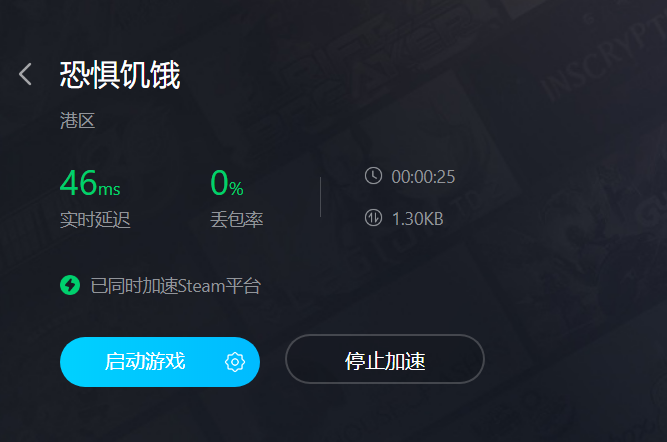Click the 实时延迟 label
Viewport: 667px width, 442px height.
pos(95,220)
